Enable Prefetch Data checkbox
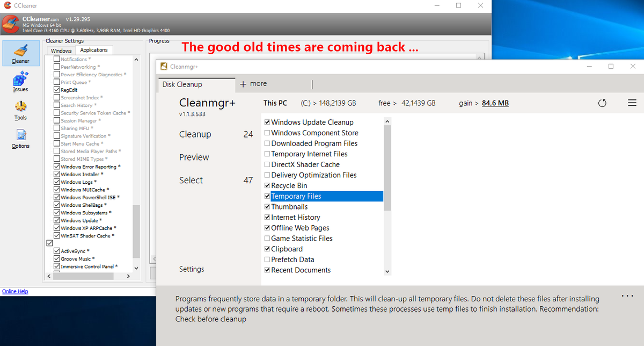 (267, 259)
